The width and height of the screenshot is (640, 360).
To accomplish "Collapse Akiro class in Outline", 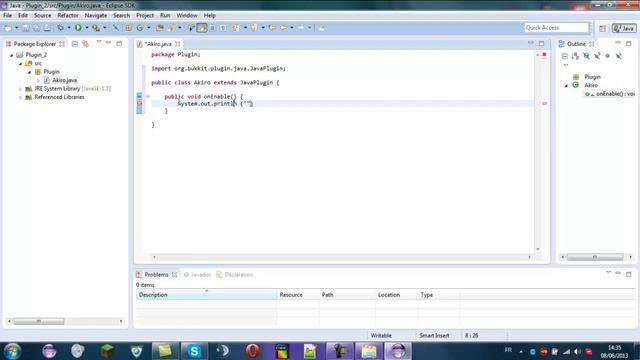I will click(x=566, y=85).
